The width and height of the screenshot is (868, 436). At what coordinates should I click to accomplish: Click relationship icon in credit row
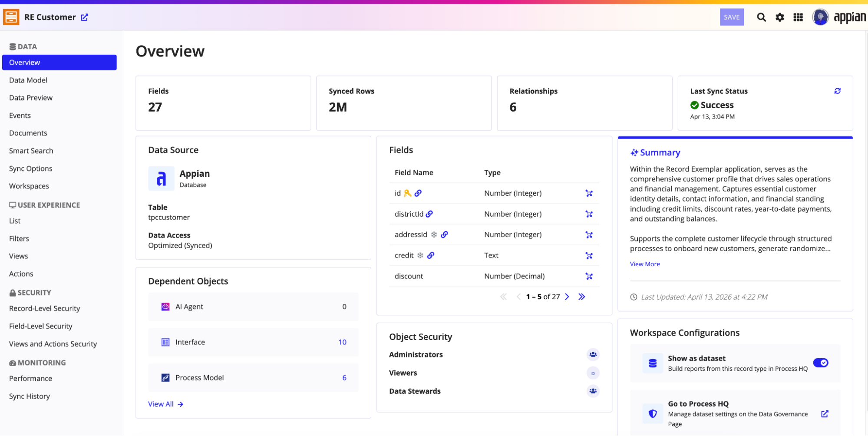pos(589,256)
